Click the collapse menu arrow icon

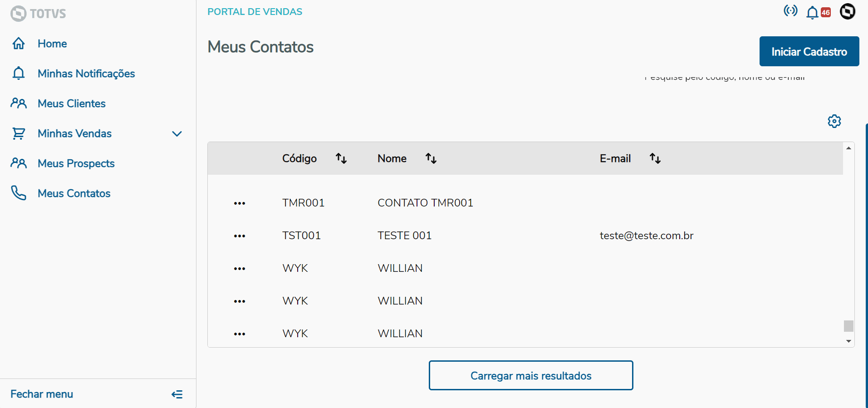coord(177,394)
